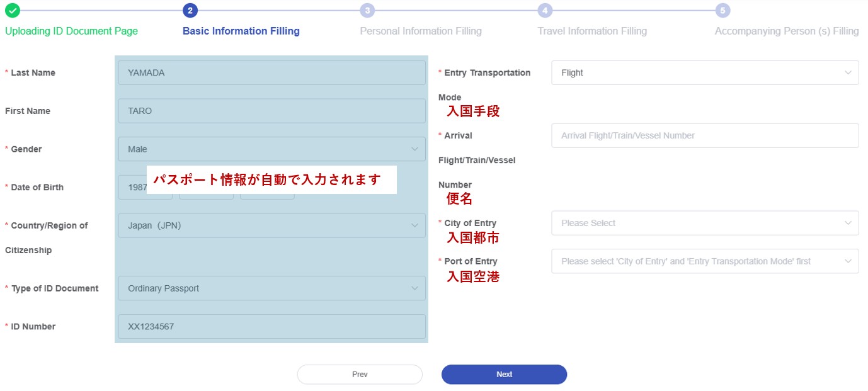Open Uploading ID Document Page step

71,31
